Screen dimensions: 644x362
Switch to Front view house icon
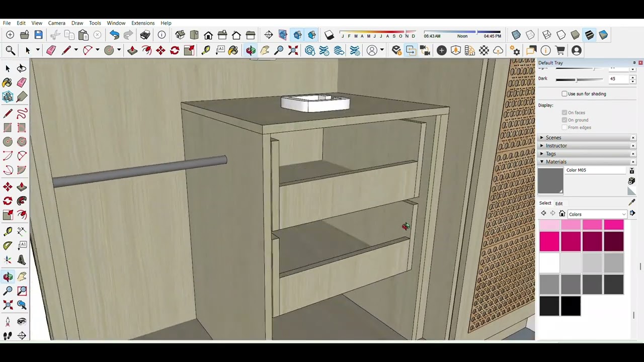[x=208, y=35]
